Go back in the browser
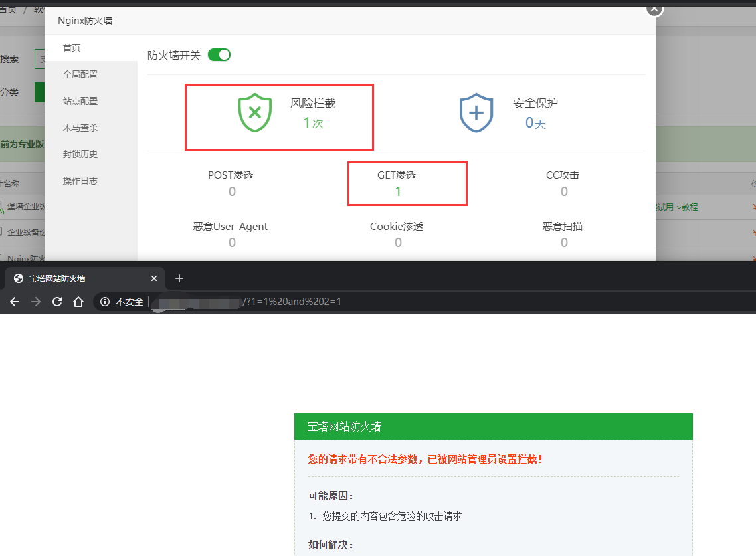This screenshot has height=556, width=756. 15,302
